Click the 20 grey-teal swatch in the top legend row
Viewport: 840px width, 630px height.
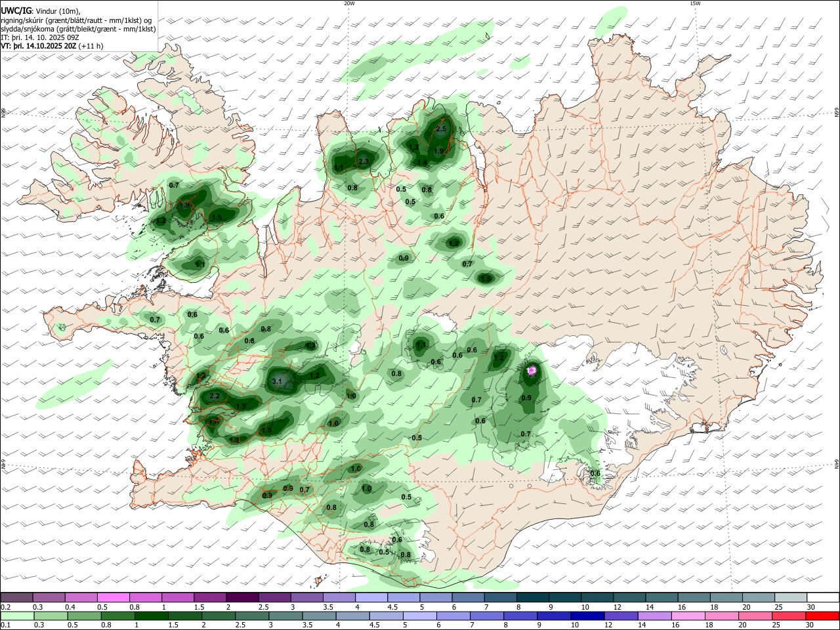click(759, 597)
